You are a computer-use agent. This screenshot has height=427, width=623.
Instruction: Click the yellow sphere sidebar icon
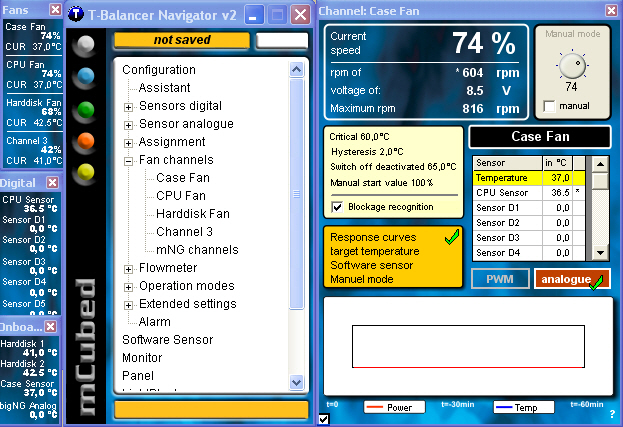click(85, 172)
